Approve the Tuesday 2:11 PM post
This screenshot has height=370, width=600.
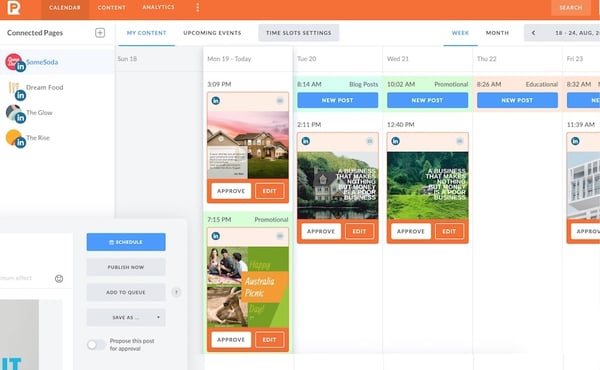tap(321, 231)
